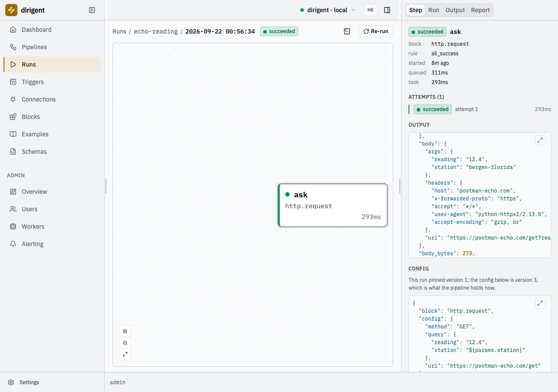Open the command palette ⌘K button
Screen dimensions: 558x392
[x=371, y=10]
